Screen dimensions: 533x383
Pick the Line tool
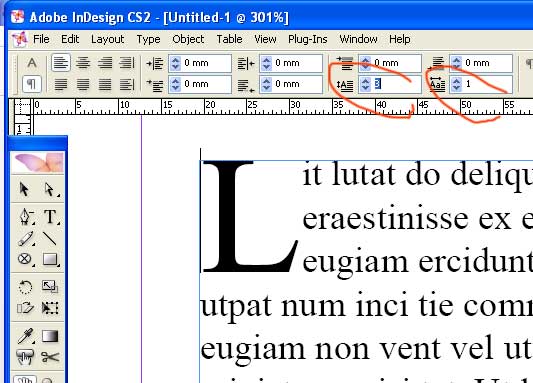pyautogui.click(x=50, y=239)
